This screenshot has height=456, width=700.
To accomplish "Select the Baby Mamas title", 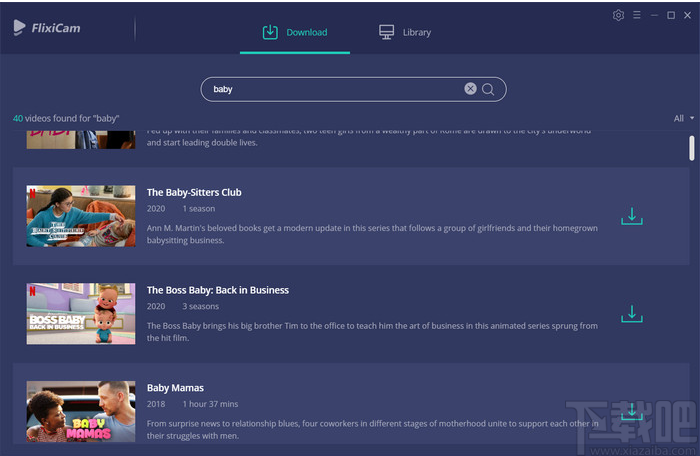I will coord(175,388).
